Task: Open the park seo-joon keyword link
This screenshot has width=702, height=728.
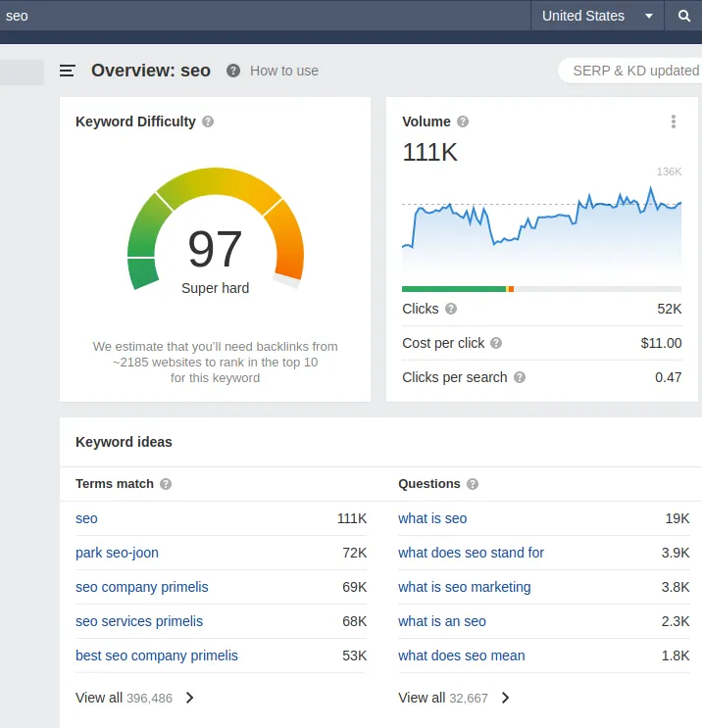Action: click(x=117, y=553)
